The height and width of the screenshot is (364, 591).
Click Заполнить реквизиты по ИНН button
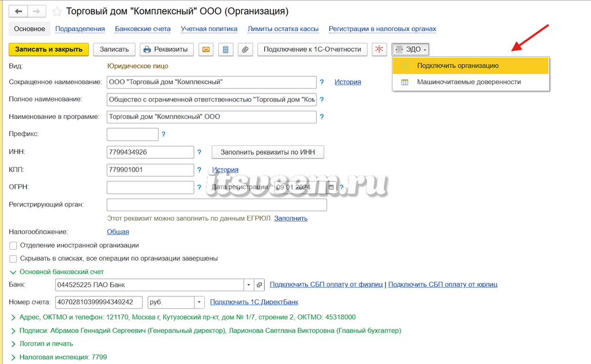click(268, 152)
